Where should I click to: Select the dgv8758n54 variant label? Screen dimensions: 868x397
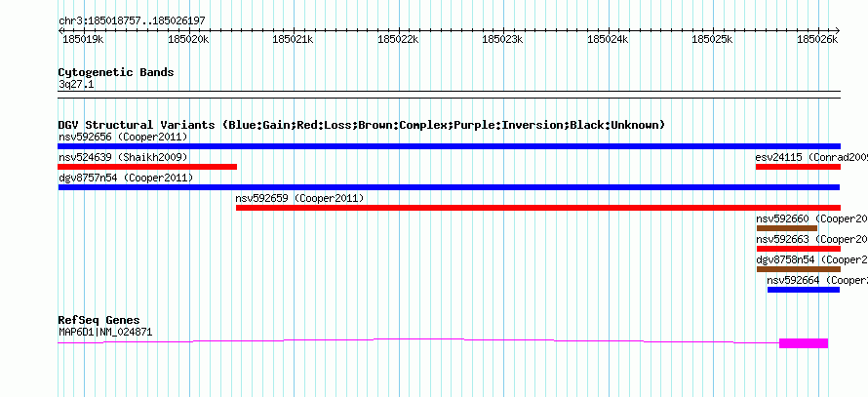click(812, 259)
